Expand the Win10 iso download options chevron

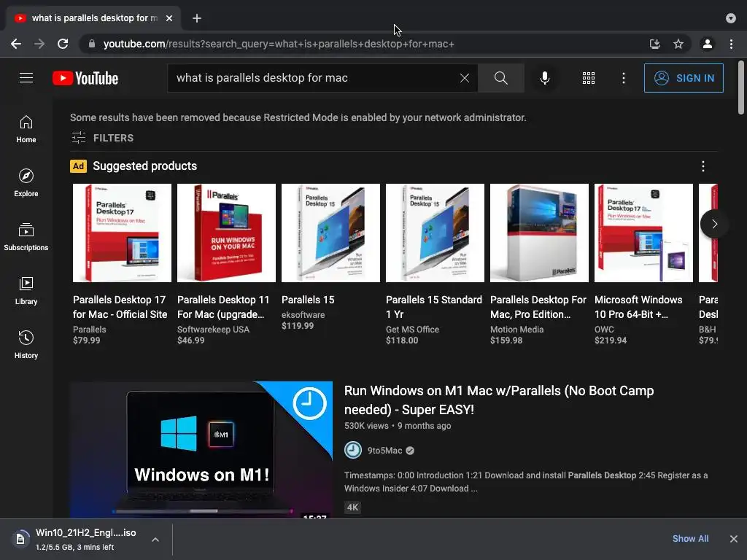tap(155, 540)
